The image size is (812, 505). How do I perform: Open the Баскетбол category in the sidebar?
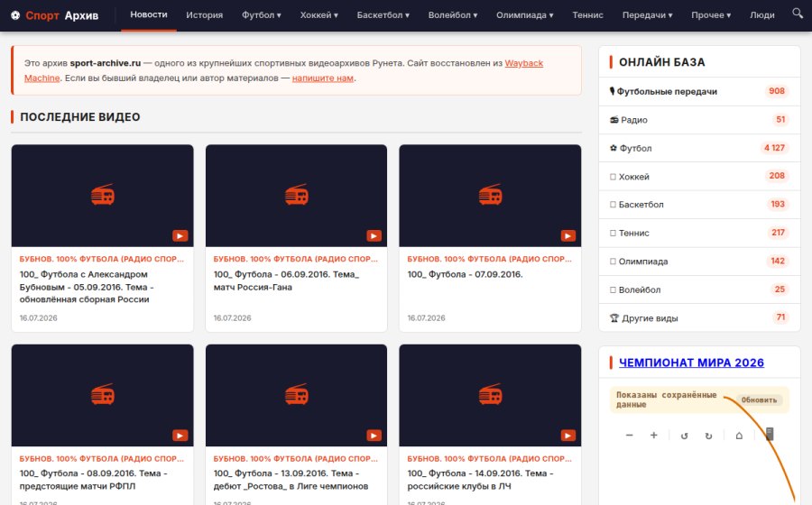(699, 205)
